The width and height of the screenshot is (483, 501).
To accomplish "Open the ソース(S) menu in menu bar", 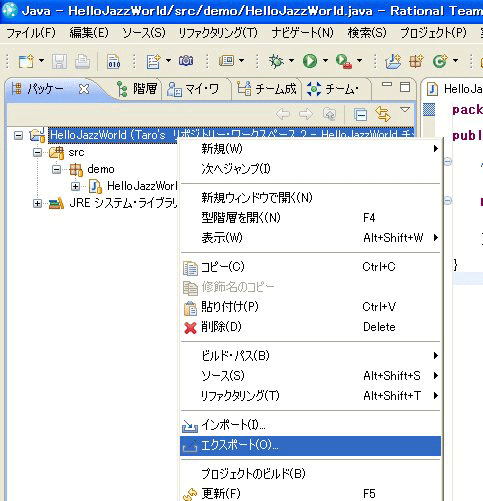I will pyautogui.click(x=144, y=33).
